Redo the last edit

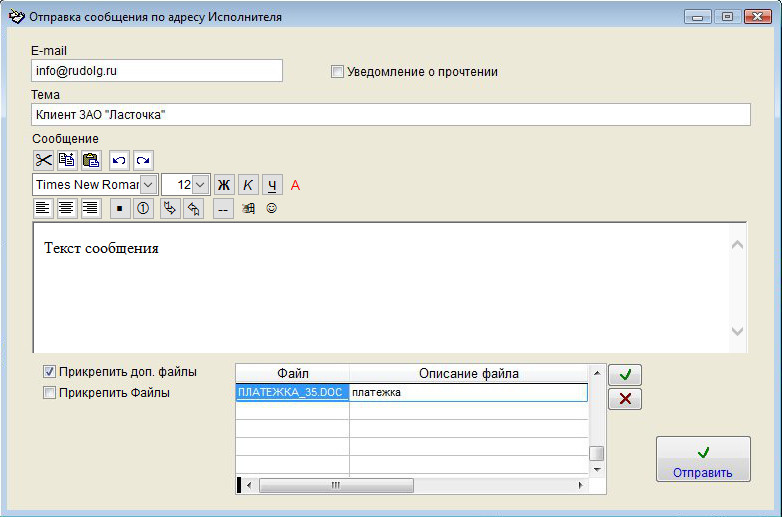(x=143, y=160)
